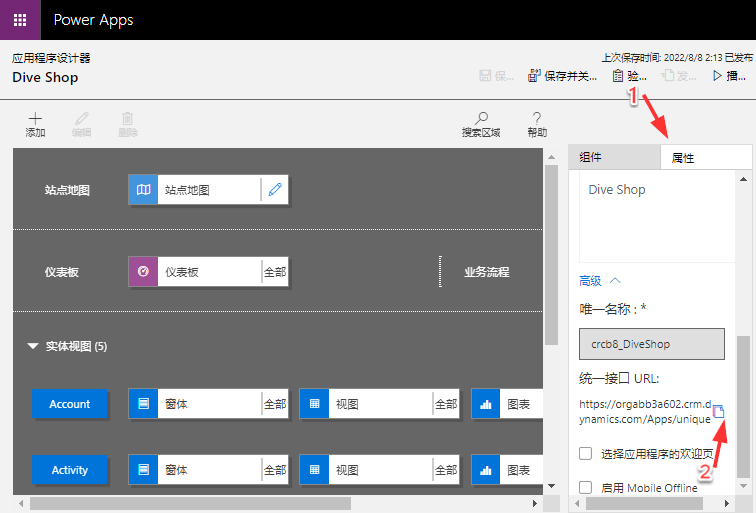The height and width of the screenshot is (513, 756).
Task: Click properties panel scroll up arrow
Action: (x=743, y=179)
